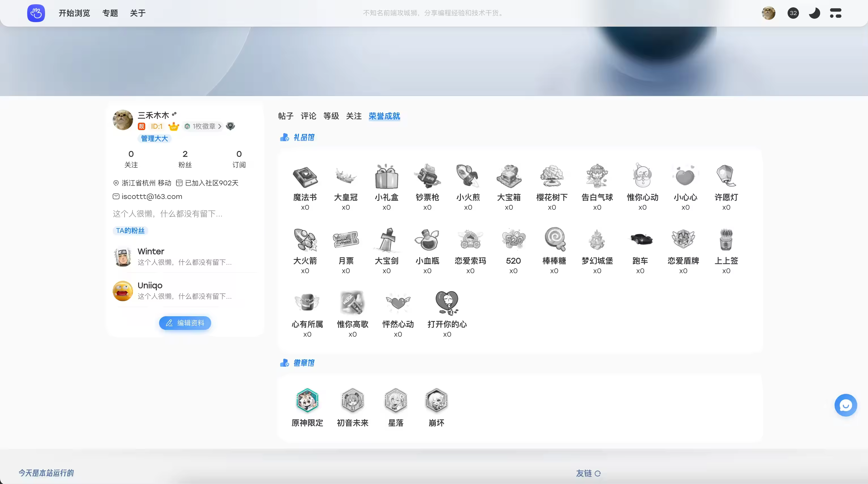Click the 惟你高歌 gift icon
The width and height of the screenshot is (868, 484).
[352, 303]
